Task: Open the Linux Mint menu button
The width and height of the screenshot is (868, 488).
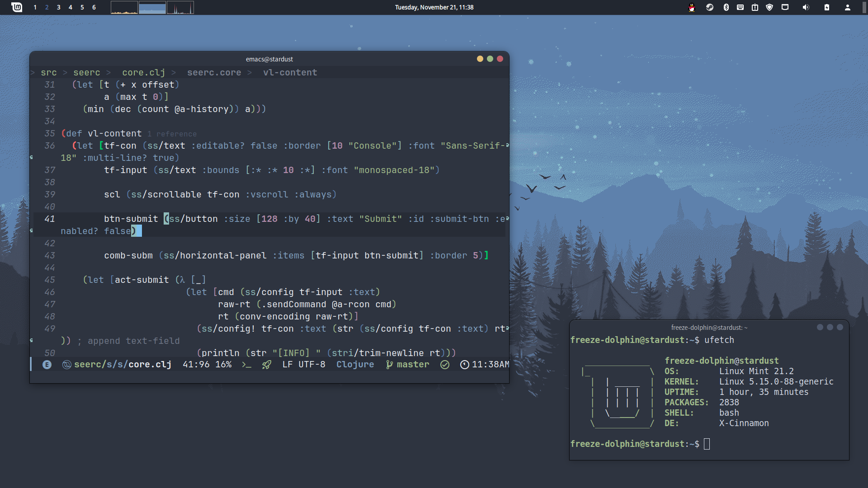Action: (x=17, y=7)
